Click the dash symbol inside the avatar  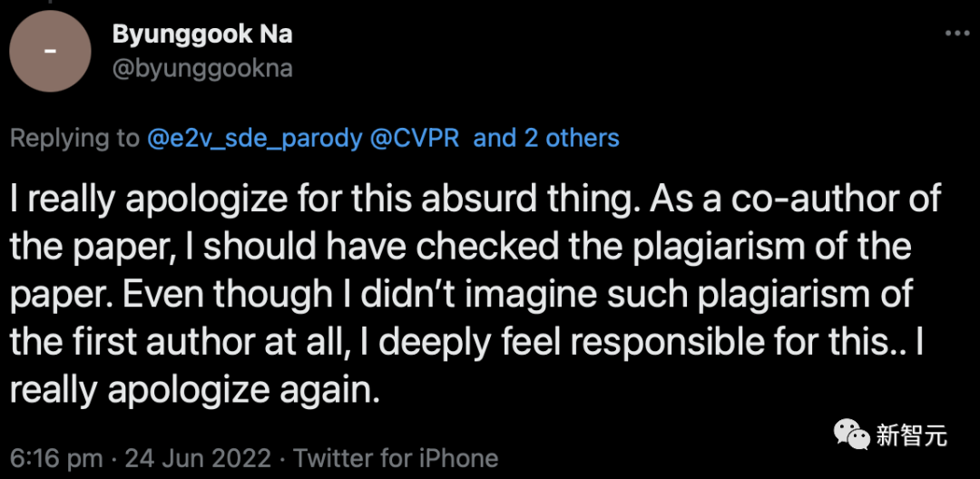[51, 52]
